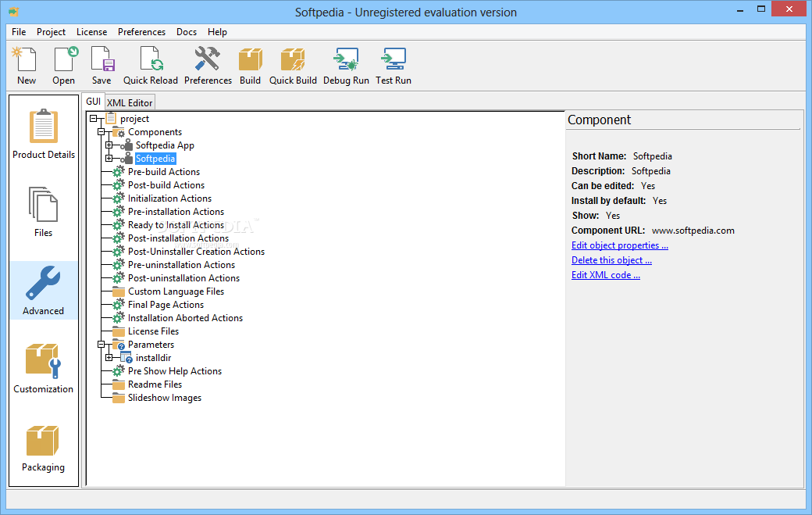Click the Edit XML code link
812x515 pixels.
pyautogui.click(x=606, y=275)
